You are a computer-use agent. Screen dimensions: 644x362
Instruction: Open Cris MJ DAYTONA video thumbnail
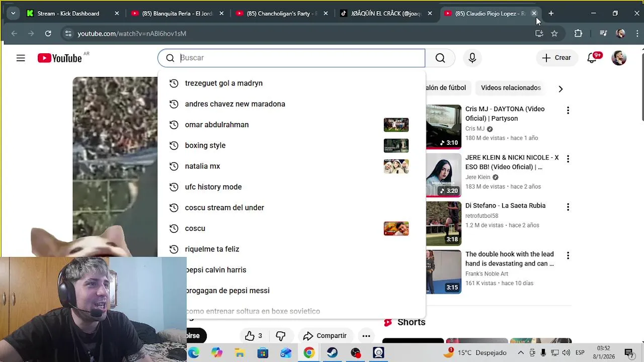pos(443,127)
